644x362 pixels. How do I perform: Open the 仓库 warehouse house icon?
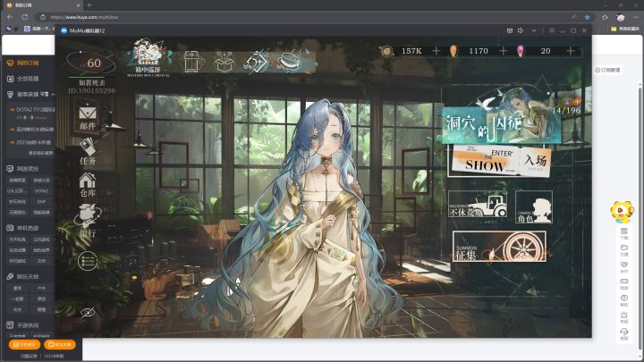click(88, 185)
